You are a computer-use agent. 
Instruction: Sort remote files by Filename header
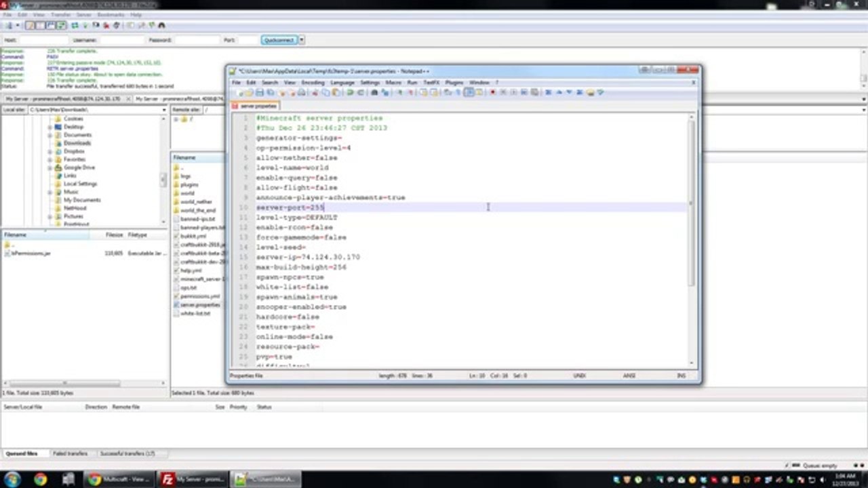point(197,157)
